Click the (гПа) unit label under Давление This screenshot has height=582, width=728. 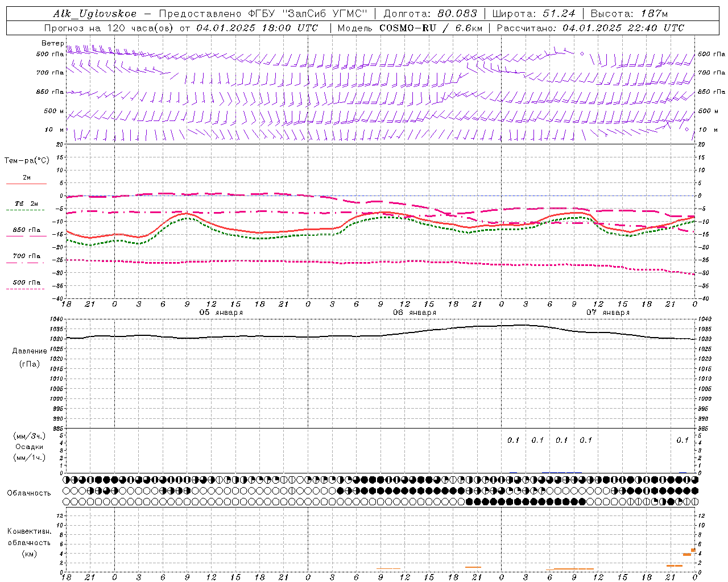30,364
